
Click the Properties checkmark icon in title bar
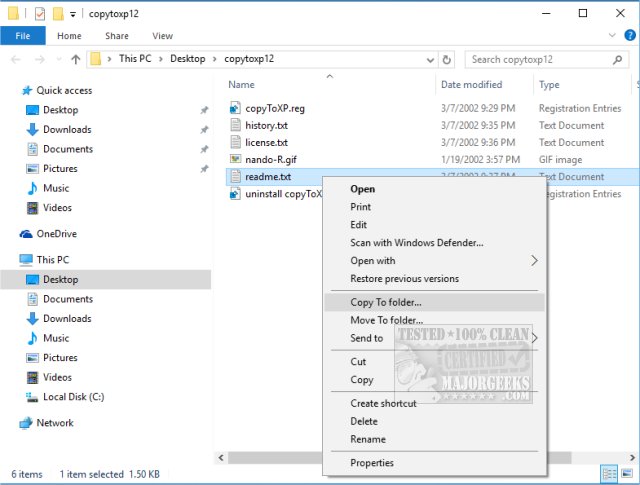coord(40,14)
